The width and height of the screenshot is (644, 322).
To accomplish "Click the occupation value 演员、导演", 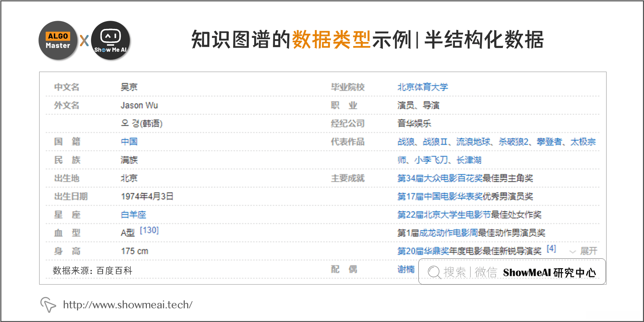I will (418, 105).
